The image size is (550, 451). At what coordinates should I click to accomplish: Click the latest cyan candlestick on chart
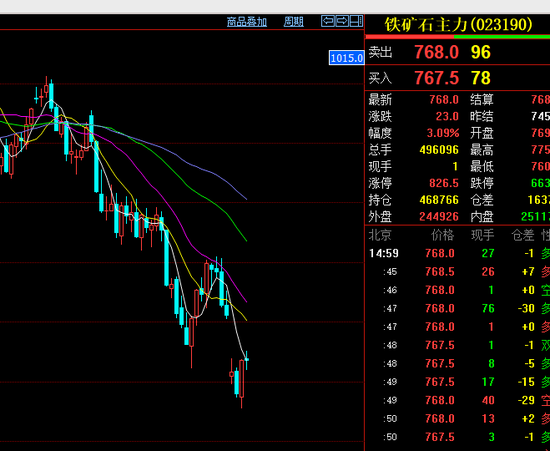click(247, 359)
